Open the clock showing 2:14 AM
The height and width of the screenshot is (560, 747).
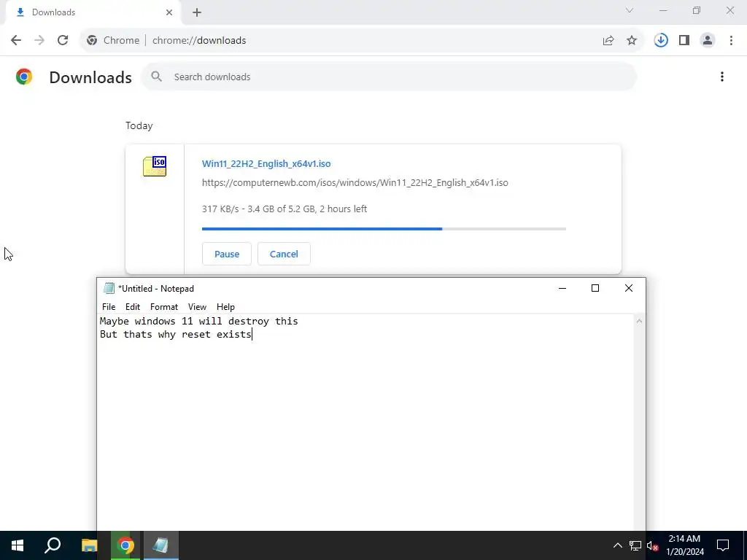tap(684, 545)
